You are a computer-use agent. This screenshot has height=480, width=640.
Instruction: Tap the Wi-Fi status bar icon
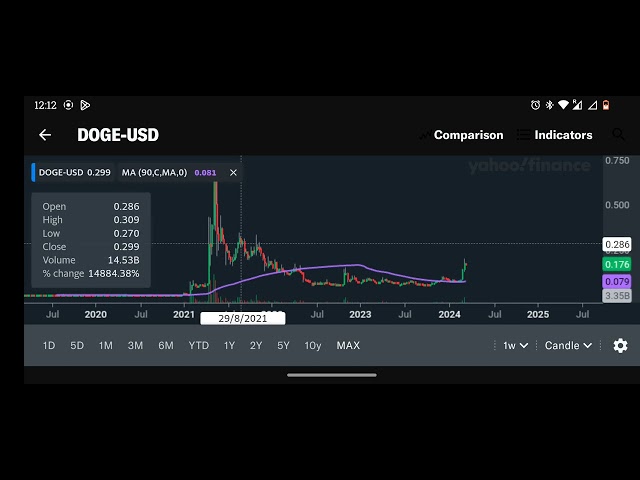click(563, 105)
